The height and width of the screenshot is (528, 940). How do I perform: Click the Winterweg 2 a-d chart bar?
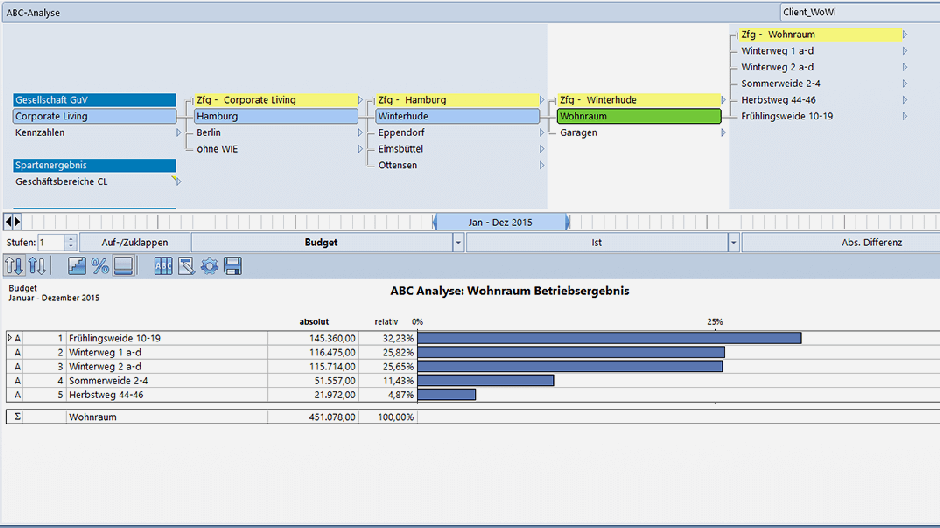pyautogui.click(x=570, y=366)
